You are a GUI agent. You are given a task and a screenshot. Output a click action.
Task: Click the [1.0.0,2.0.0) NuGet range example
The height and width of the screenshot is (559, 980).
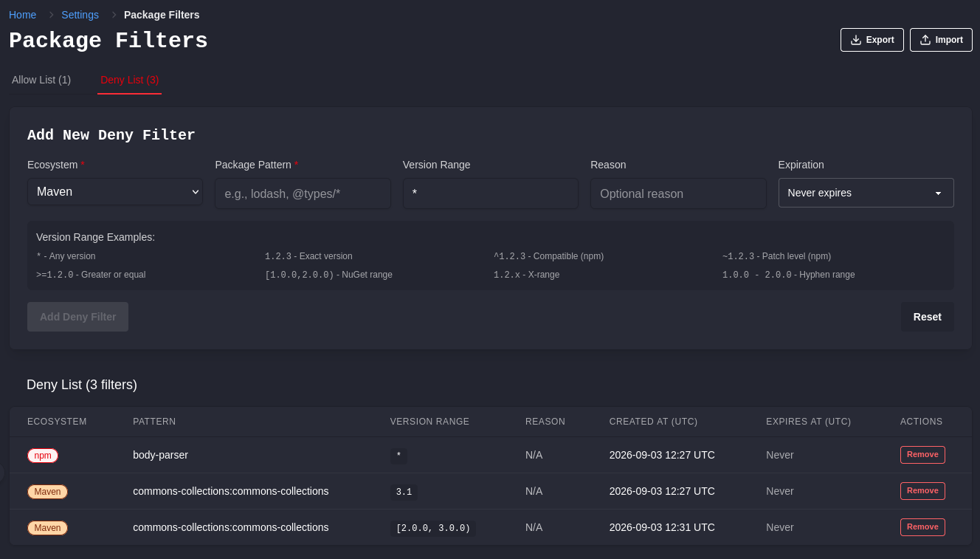[x=328, y=275]
